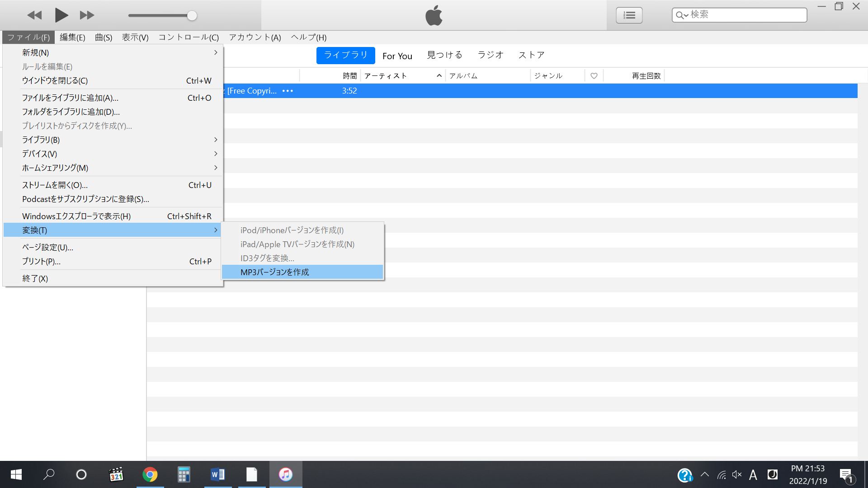Click the heart (love) column icon
Image resolution: width=868 pixels, height=488 pixels.
pyautogui.click(x=594, y=76)
